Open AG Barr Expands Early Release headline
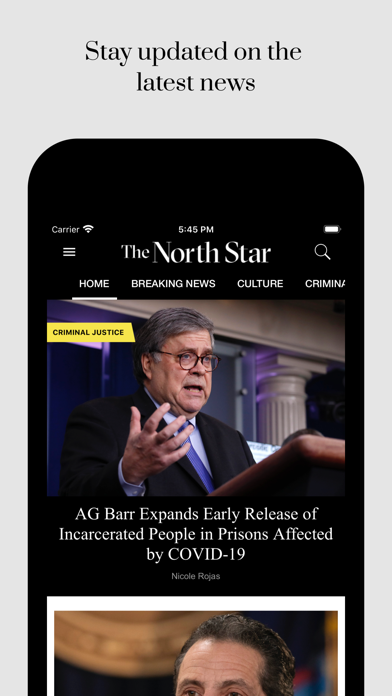Viewport: 392px width, 696px height. (196, 534)
